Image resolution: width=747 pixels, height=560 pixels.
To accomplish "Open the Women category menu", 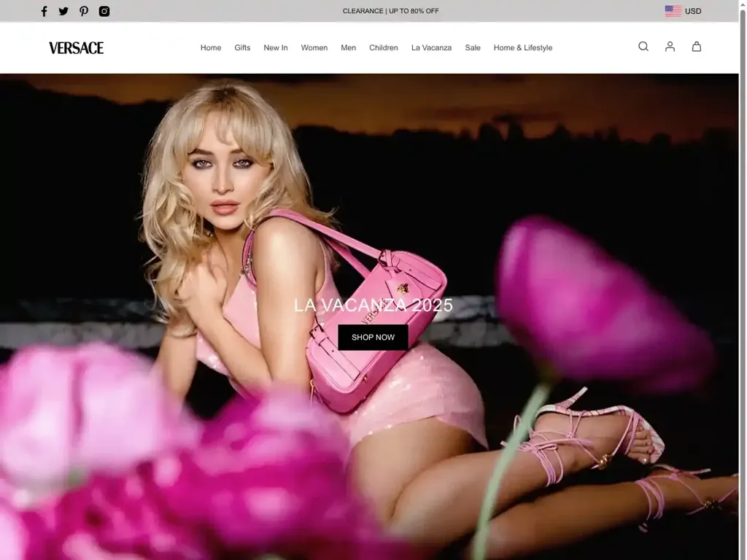I will [314, 48].
